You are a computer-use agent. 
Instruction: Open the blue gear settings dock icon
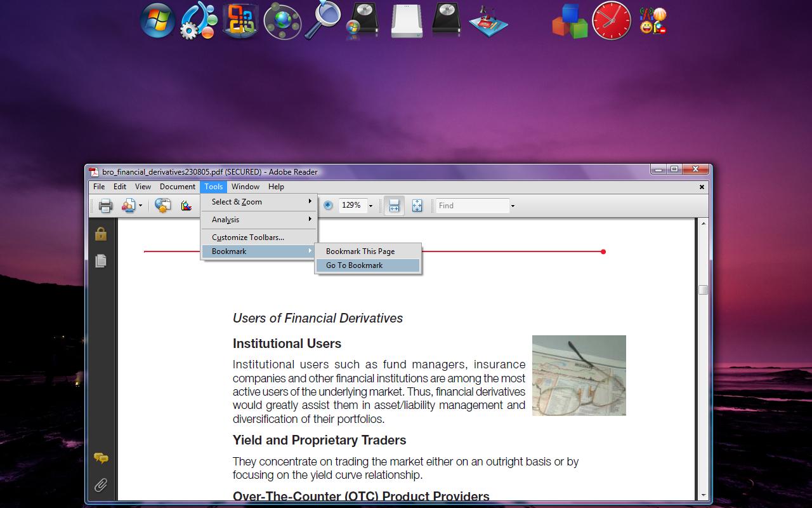click(x=198, y=20)
